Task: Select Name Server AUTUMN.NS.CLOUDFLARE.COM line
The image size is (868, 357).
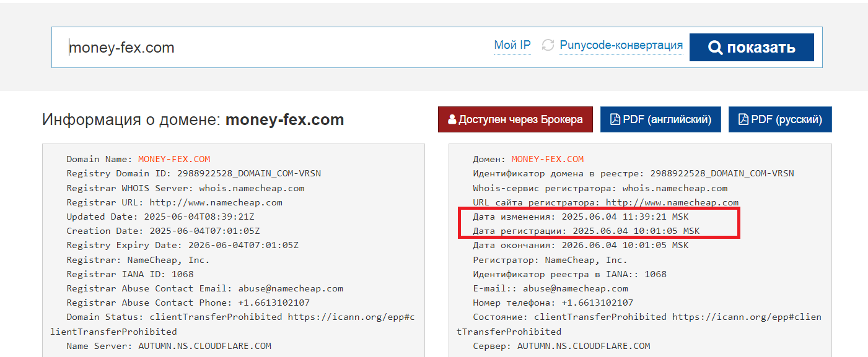Action: [169, 346]
